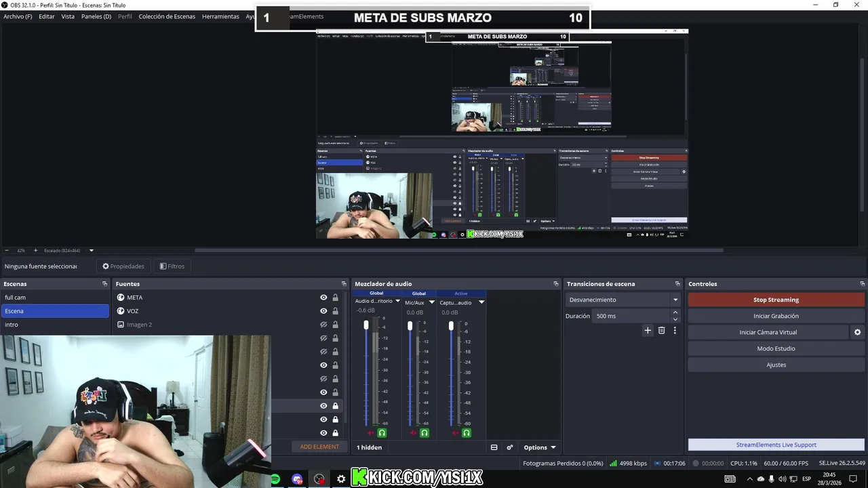
Task: Select the Escena scene
Action: (x=55, y=311)
